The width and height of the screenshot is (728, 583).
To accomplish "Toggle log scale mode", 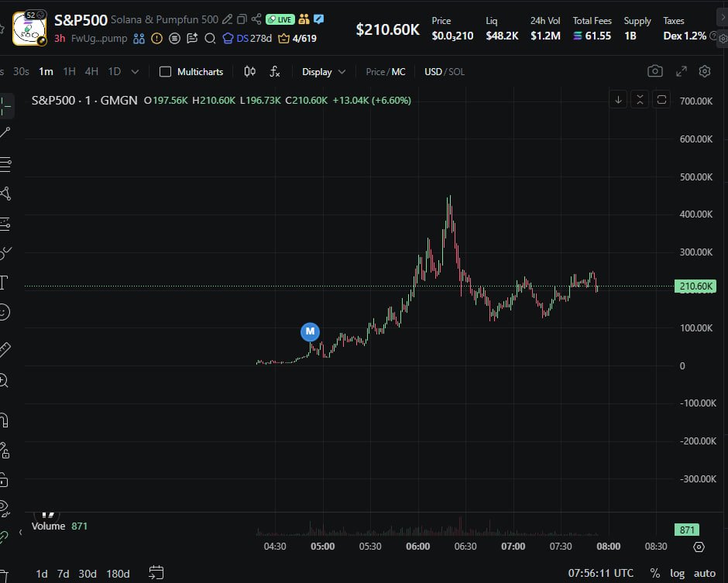I will tap(677, 574).
